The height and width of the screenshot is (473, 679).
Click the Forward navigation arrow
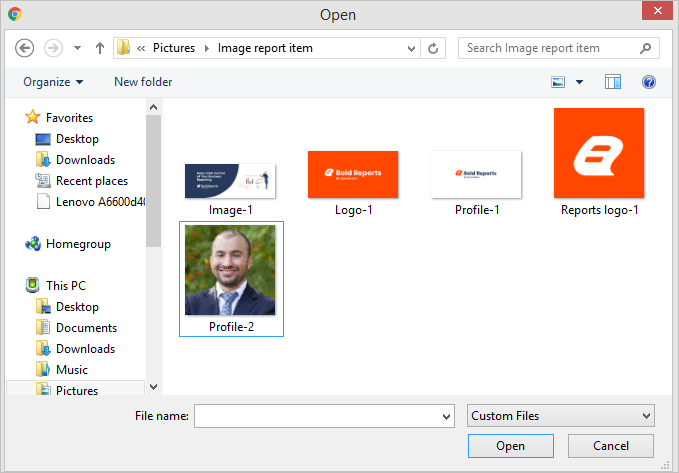pos(53,48)
